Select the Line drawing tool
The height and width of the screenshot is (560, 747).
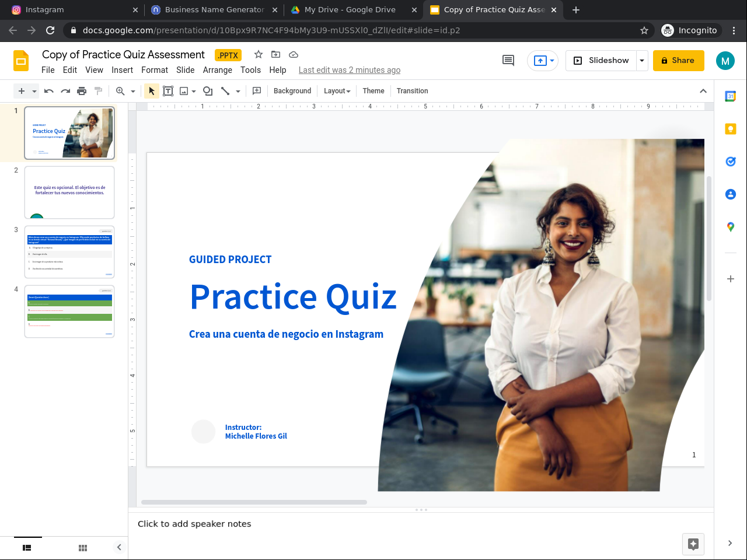225,91
